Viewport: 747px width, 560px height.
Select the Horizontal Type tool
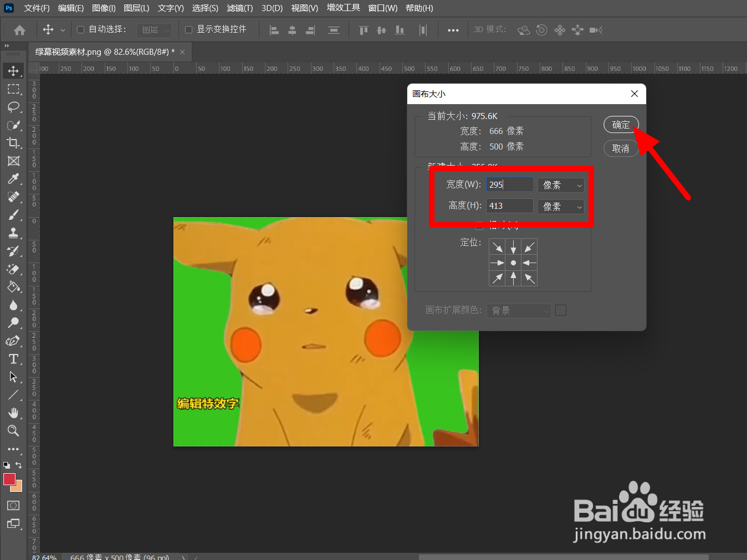(x=13, y=359)
